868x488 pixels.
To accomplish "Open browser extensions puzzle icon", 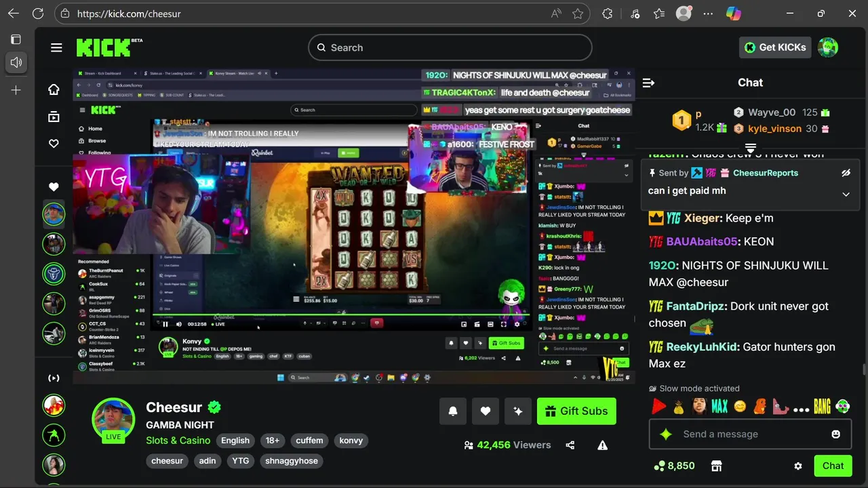I will point(608,14).
